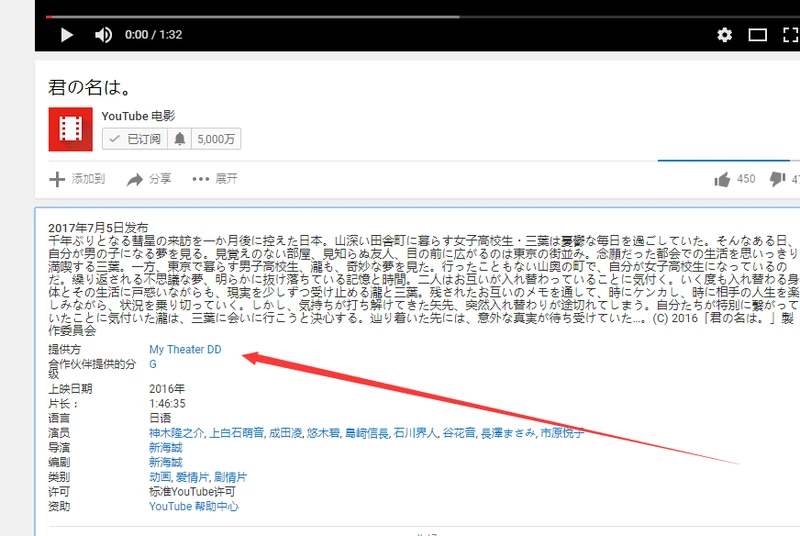The width and height of the screenshot is (800, 536).
Task: Open the YouTube 电影 channel name
Action: (138, 116)
